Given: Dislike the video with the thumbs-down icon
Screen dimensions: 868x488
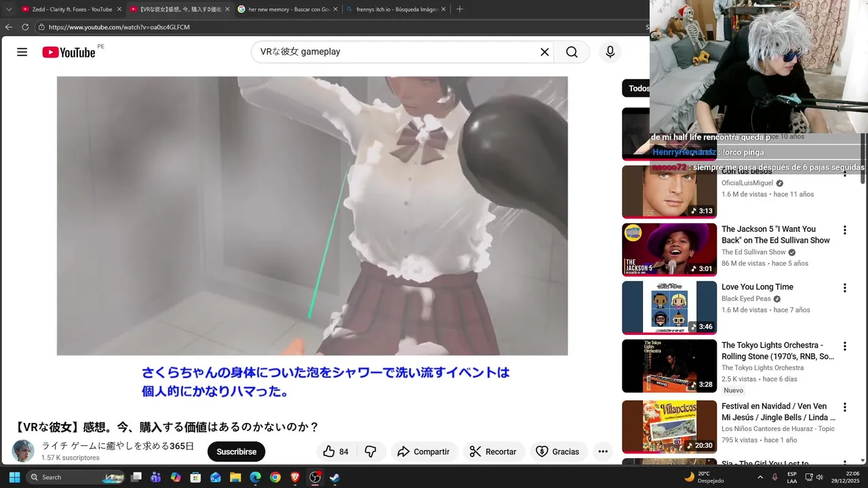Looking at the screenshot, I should tap(370, 451).
